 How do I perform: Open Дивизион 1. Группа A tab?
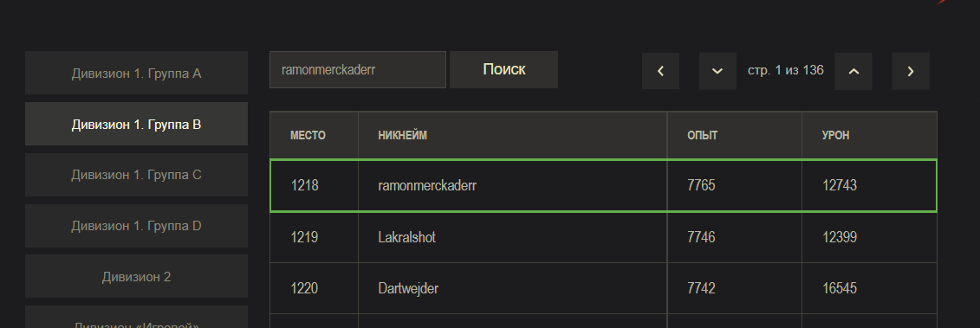(136, 73)
